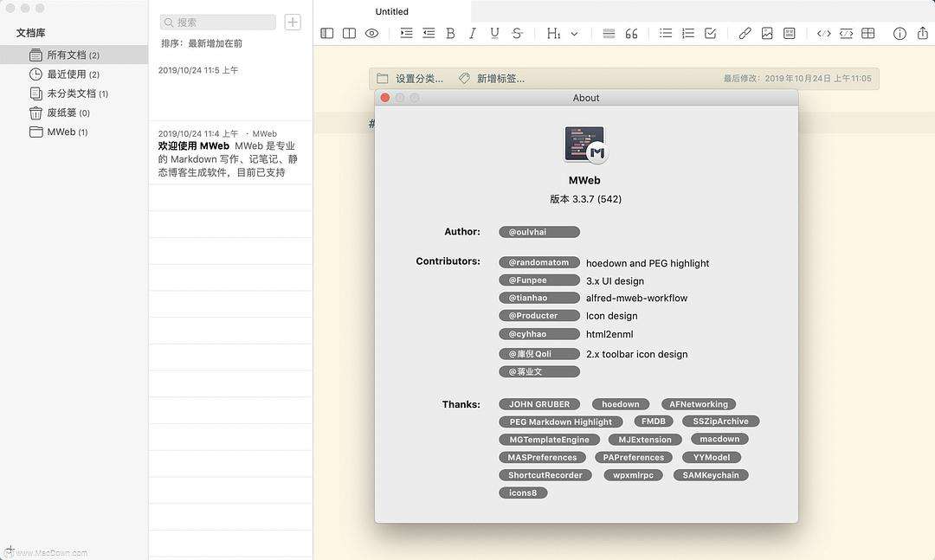Image resolution: width=935 pixels, height=560 pixels.
Task: Apply strikethrough with the S icon
Action: coord(516,33)
